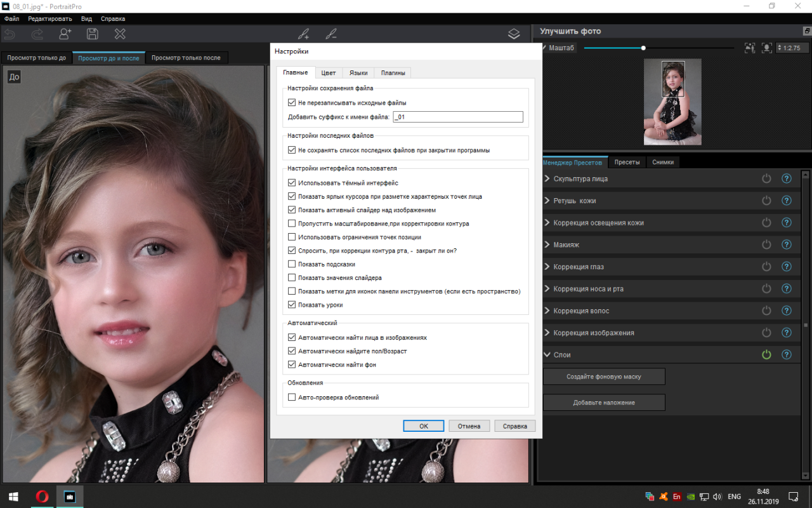
Task: Click the panel undock icon by Улучшить фото
Action: pos(807,31)
